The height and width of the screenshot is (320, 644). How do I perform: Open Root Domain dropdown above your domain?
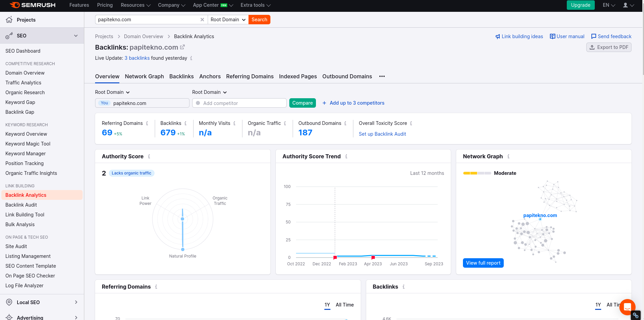112,92
